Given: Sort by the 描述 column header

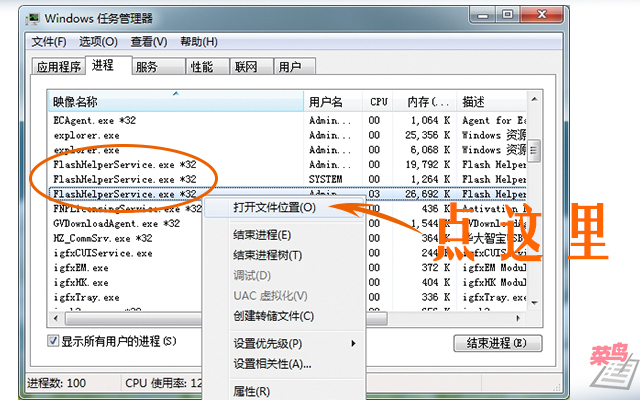Looking at the screenshot, I should [x=492, y=102].
